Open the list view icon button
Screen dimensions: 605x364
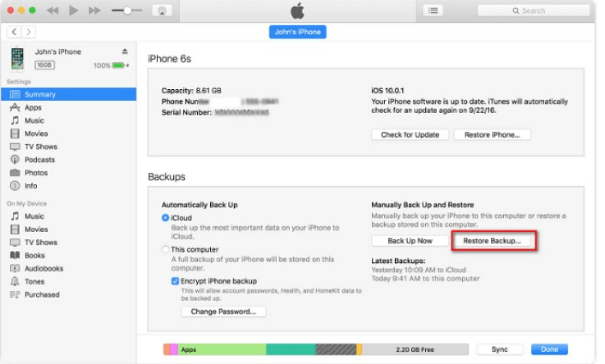tap(433, 10)
